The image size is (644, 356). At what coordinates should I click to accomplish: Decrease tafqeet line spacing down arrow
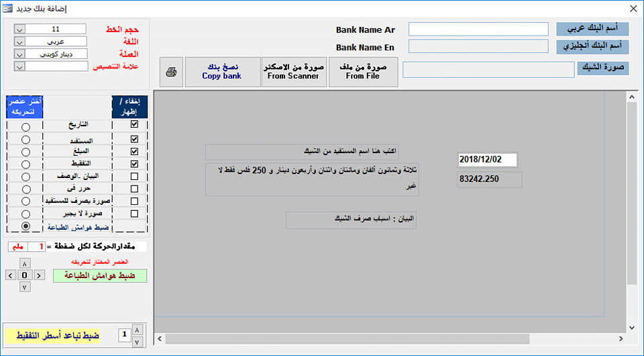coord(137,342)
